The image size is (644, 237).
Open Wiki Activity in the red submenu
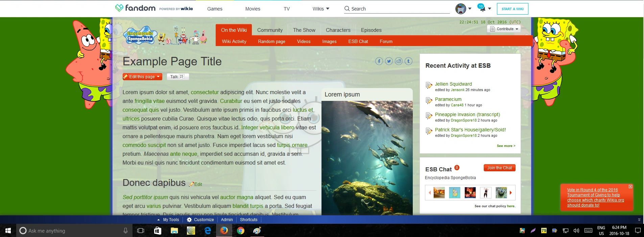click(x=234, y=41)
